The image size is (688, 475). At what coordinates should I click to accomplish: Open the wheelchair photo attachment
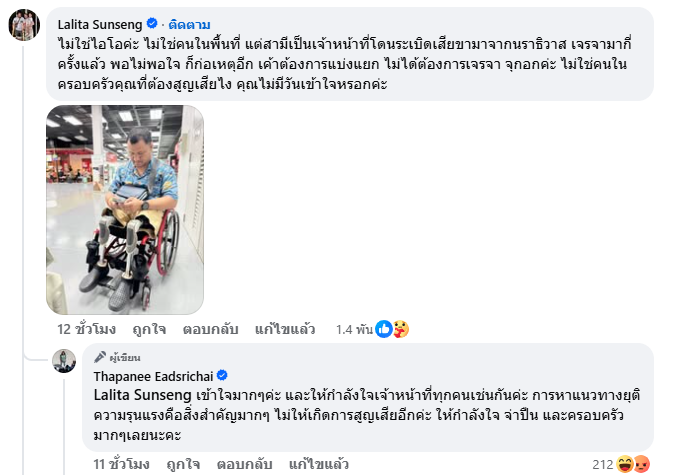[x=125, y=210]
